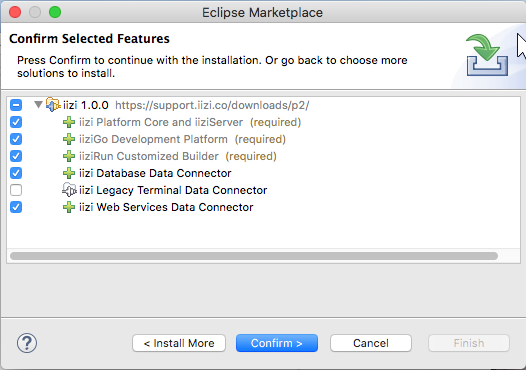Click the iizi 1.0.0 solution icon
This screenshot has width=526, height=370.
53,105
